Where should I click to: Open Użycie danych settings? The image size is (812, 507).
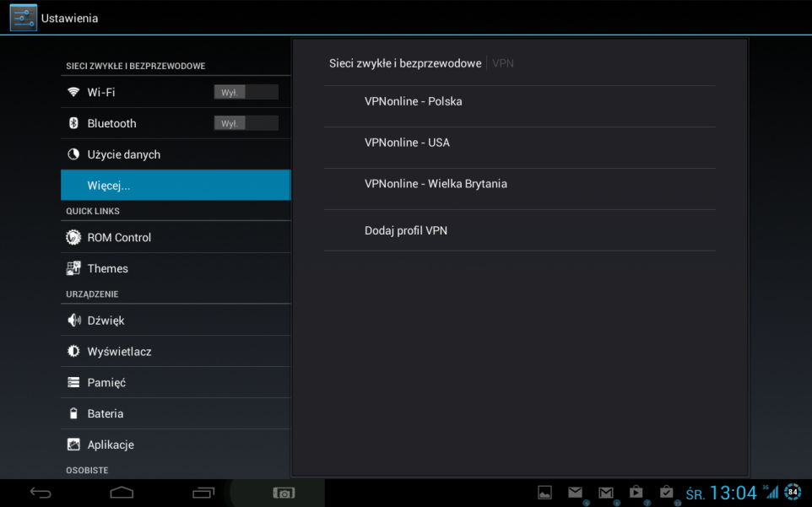176,154
